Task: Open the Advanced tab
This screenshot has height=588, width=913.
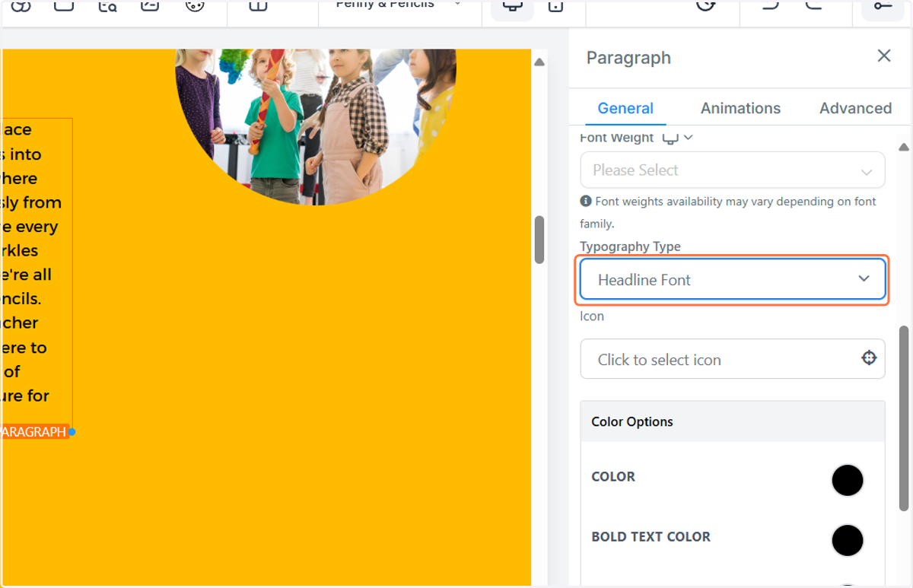Action: (x=855, y=108)
